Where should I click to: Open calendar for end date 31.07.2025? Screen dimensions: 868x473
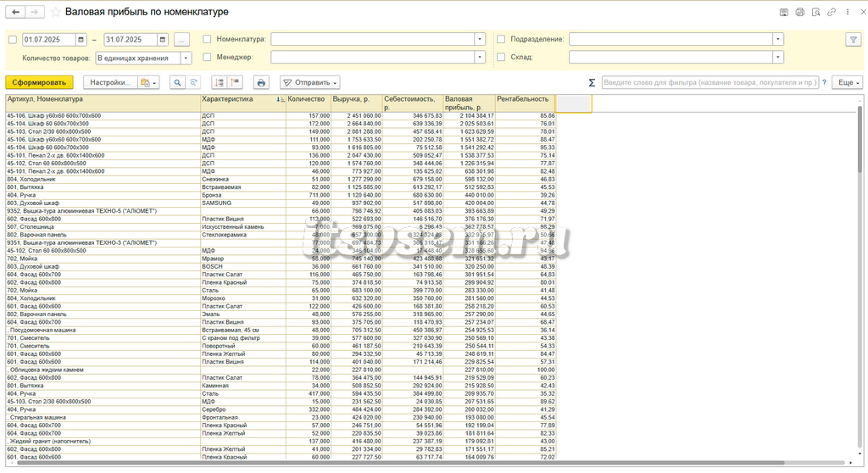coord(162,39)
